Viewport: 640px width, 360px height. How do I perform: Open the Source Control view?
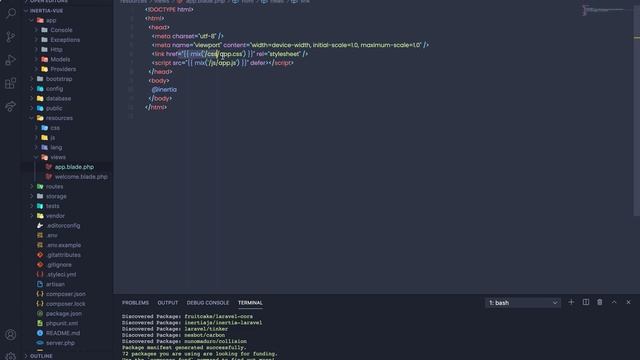11,37
